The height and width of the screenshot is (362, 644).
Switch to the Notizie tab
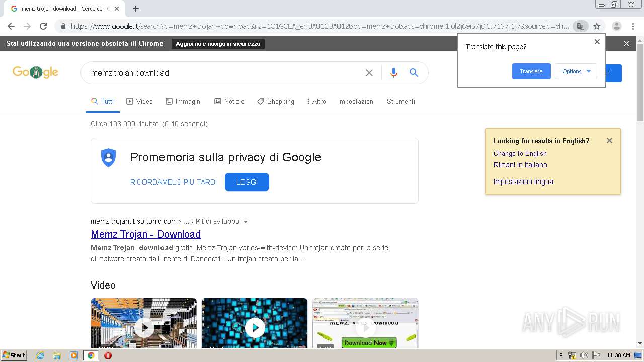[229, 101]
